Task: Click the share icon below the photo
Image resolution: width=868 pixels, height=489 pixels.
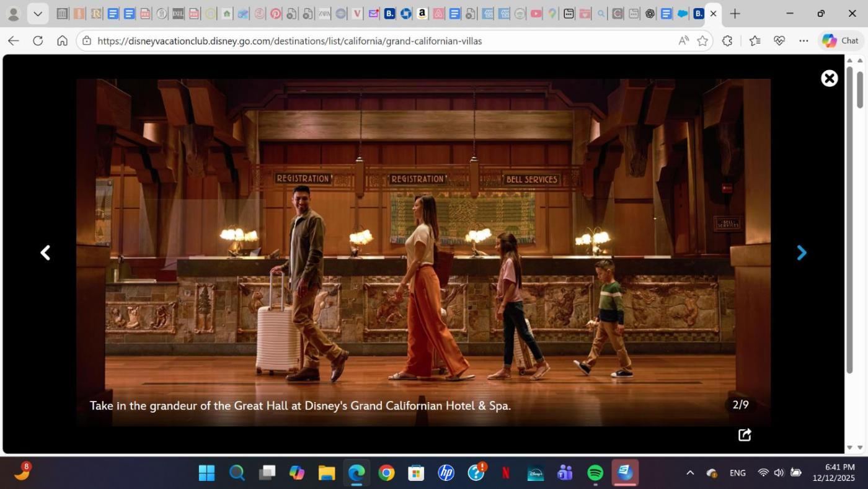Action: pos(745,435)
